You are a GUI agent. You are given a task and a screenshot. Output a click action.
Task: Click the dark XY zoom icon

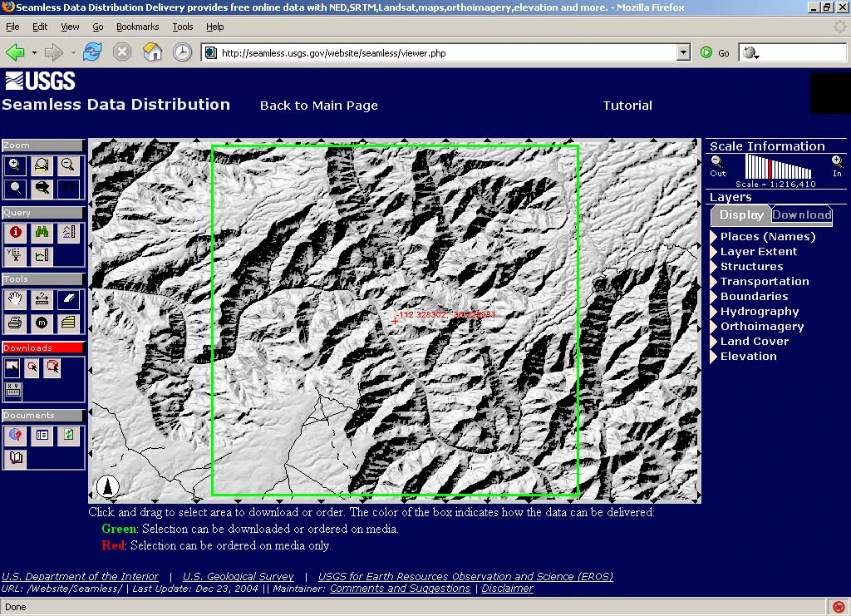click(x=68, y=189)
